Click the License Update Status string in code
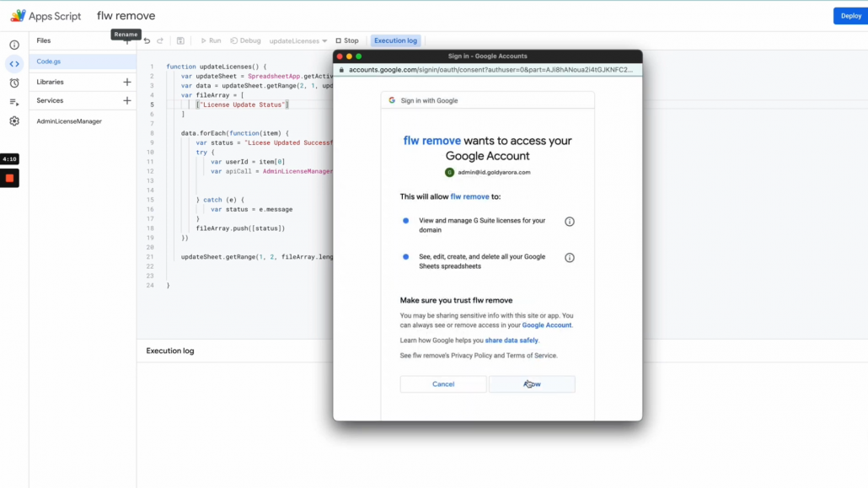The image size is (868, 488). [x=242, y=105]
